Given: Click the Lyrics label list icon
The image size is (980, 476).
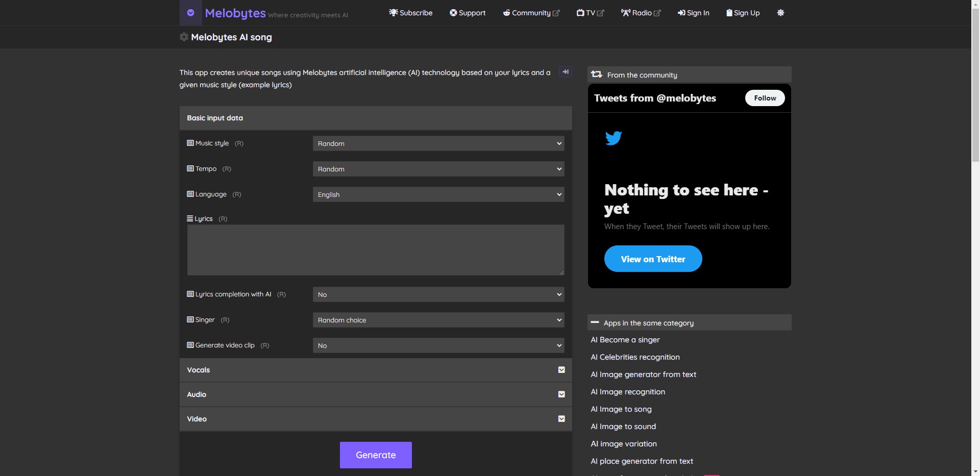Looking at the screenshot, I should click(x=190, y=218).
